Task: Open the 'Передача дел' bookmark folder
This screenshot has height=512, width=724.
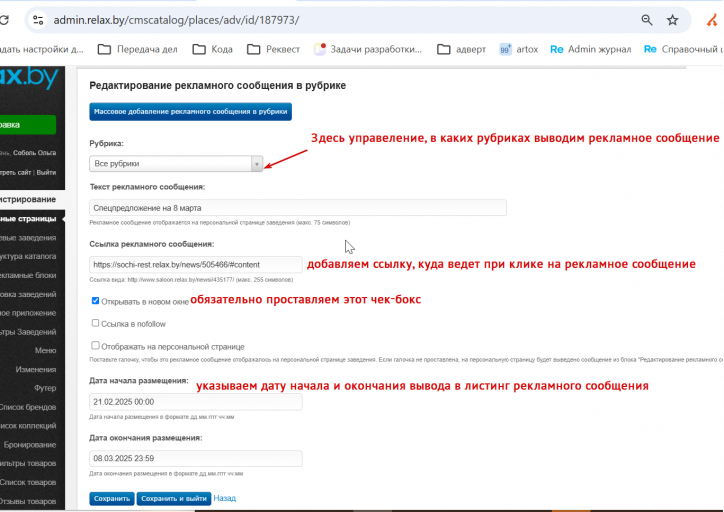Action: pyautogui.click(x=138, y=49)
